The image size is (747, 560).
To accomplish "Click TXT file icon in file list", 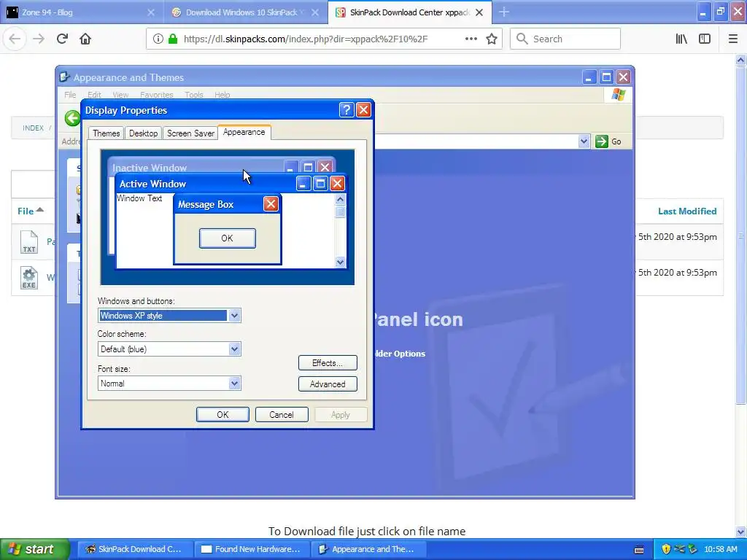I will click(x=29, y=242).
